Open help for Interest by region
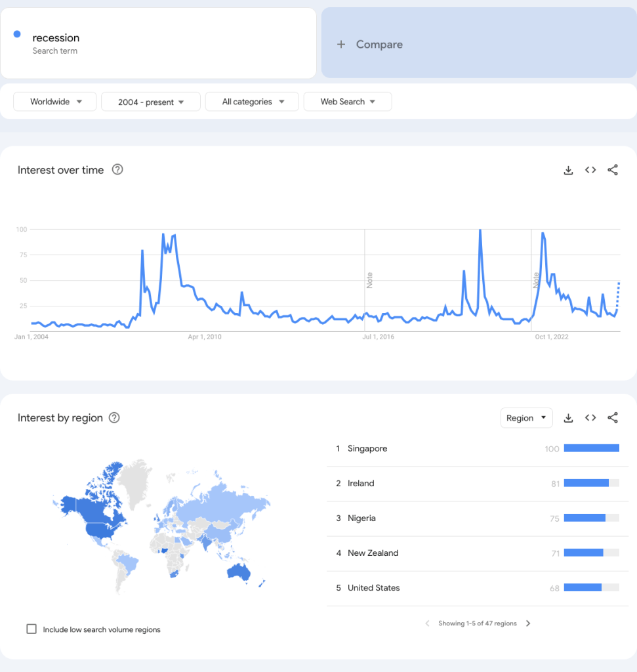Screen dimensions: 637x672 (x=114, y=418)
